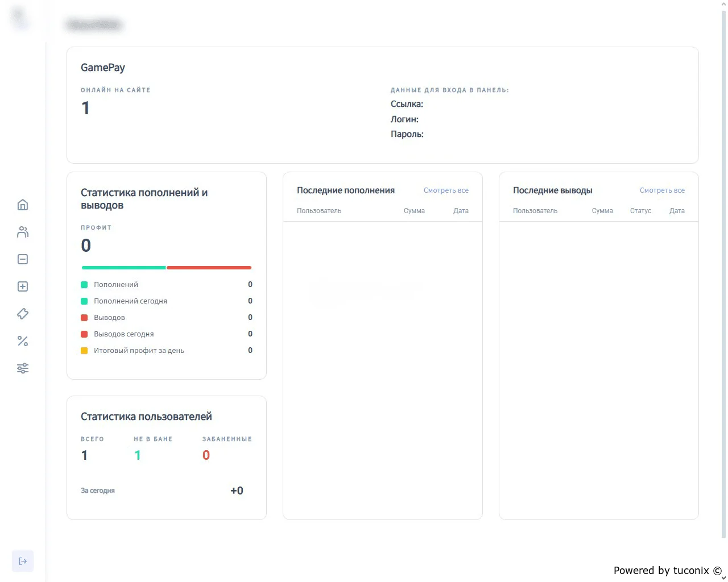Open the users sidebar icon
This screenshot has width=728, height=582.
(23, 232)
